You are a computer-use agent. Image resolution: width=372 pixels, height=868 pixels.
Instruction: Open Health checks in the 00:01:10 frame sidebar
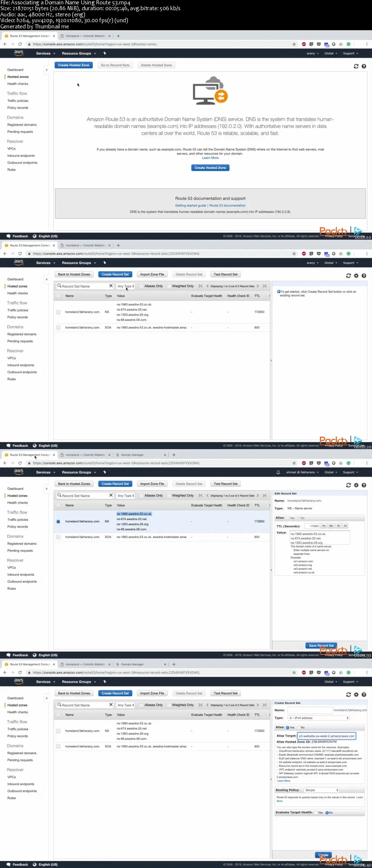(x=18, y=84)
